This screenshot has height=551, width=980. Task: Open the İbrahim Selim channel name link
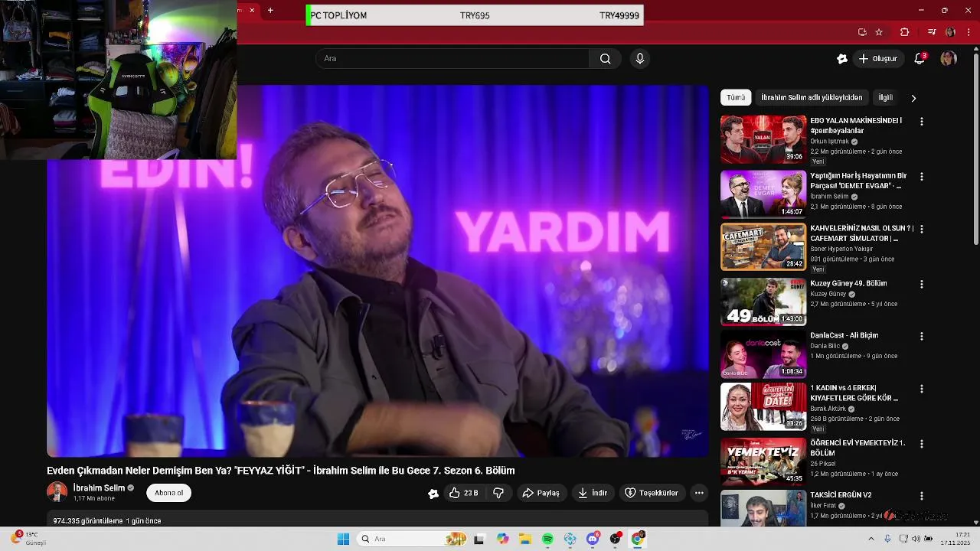click(x=99, y=488)
